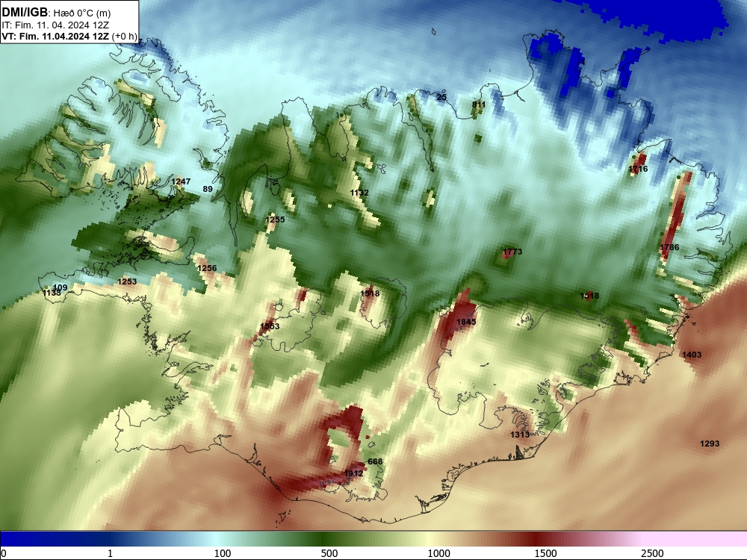This screenshot has height=560, width=747.
Task: Click the 2500 legend tick label
Action: 652,553
